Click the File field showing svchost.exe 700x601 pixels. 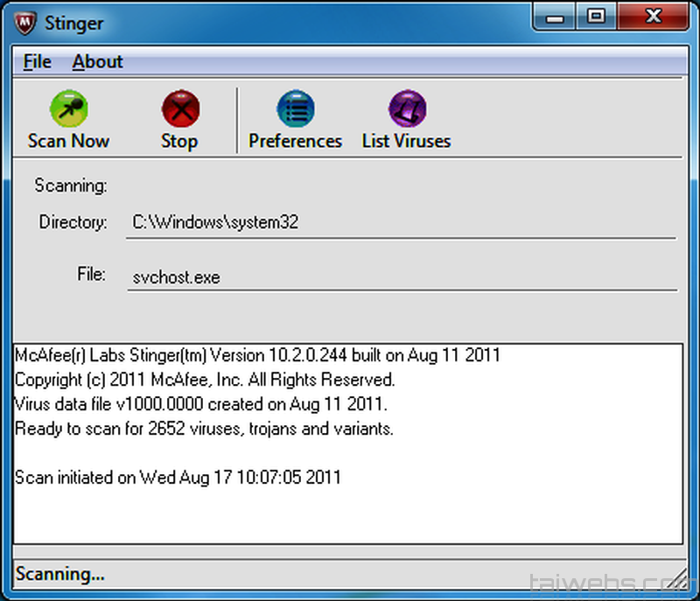[401, 277]
